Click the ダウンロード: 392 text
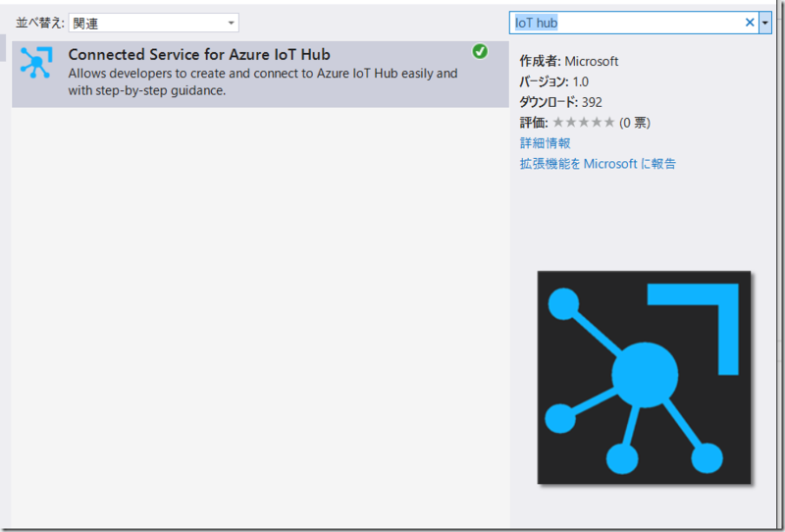Image resolution: width=785 pixels, height=532 pixels. [560, 102]
